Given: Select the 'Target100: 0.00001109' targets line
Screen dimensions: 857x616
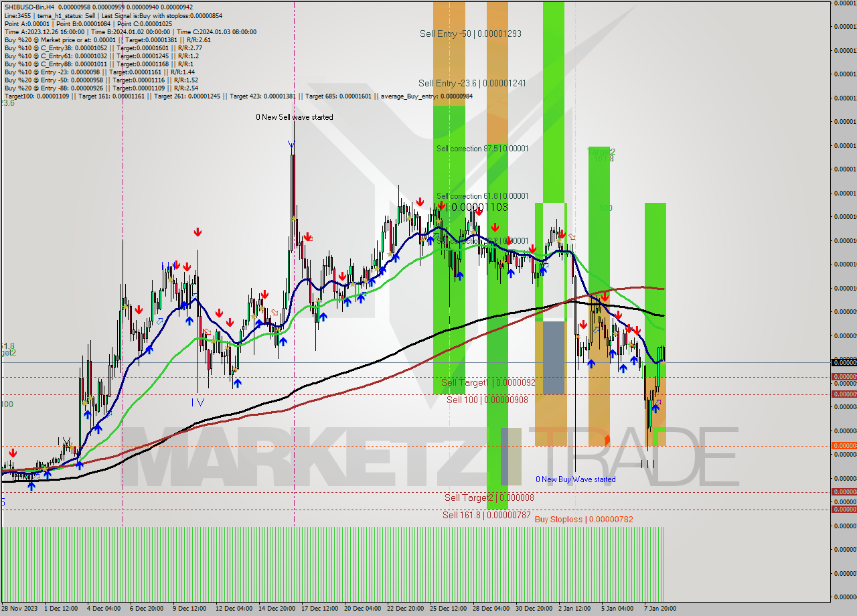Looking at the screenshot, I should coord(238,96).
